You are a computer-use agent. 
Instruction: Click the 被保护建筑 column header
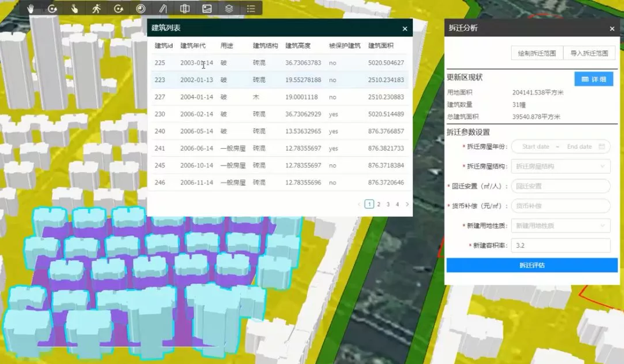(x=344, y=46)
